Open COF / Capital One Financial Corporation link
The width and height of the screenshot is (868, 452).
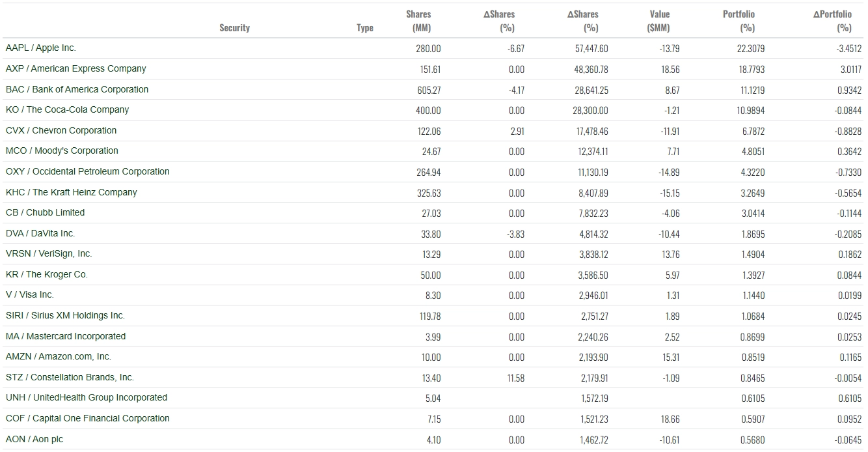[88, 418]
